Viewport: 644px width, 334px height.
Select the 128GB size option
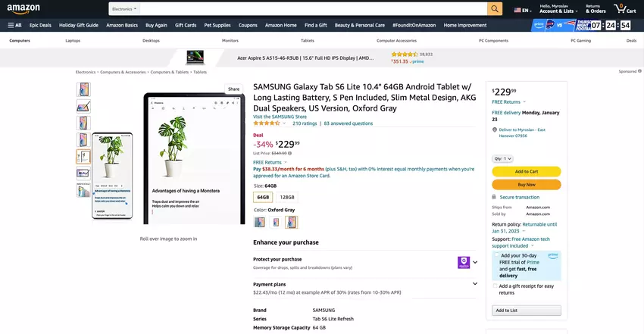pyautogui.click(x=287, y=198)
